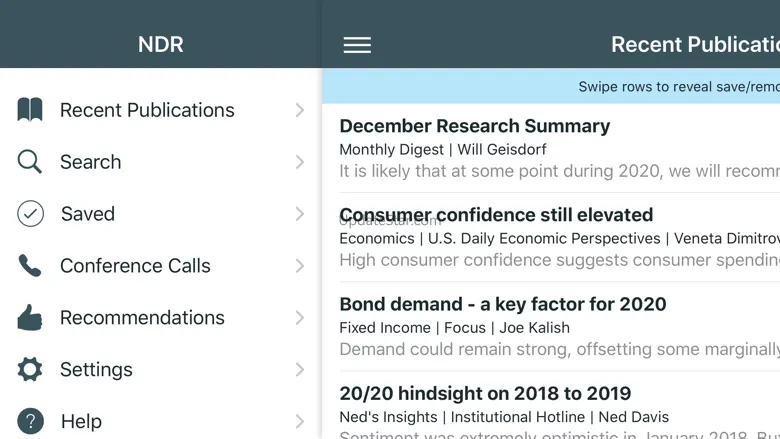Expand the Recent Publications chevron arrow
Image resolution: width=780 pixels, height=439 pixels.
click(299, 110)
